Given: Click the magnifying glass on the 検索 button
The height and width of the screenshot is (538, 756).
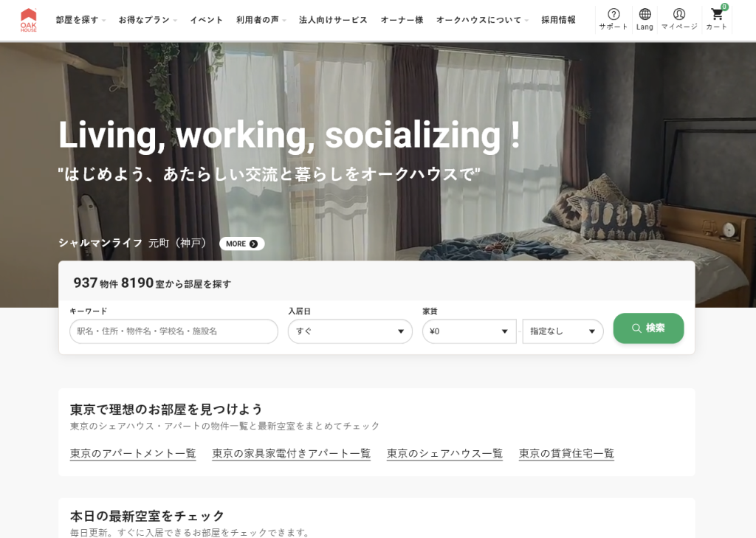Looking at the screenshot, I should [x=636, y=328].
